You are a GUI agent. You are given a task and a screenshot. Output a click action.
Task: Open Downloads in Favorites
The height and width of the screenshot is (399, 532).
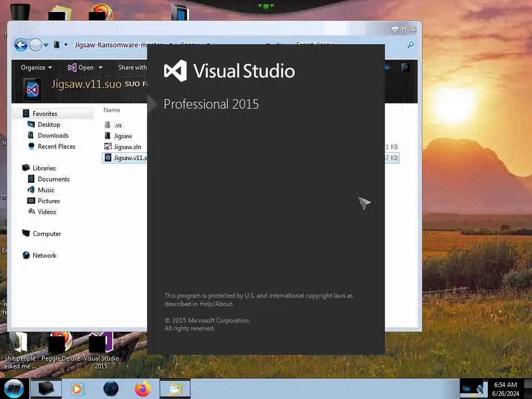click(x=54, y=136)
